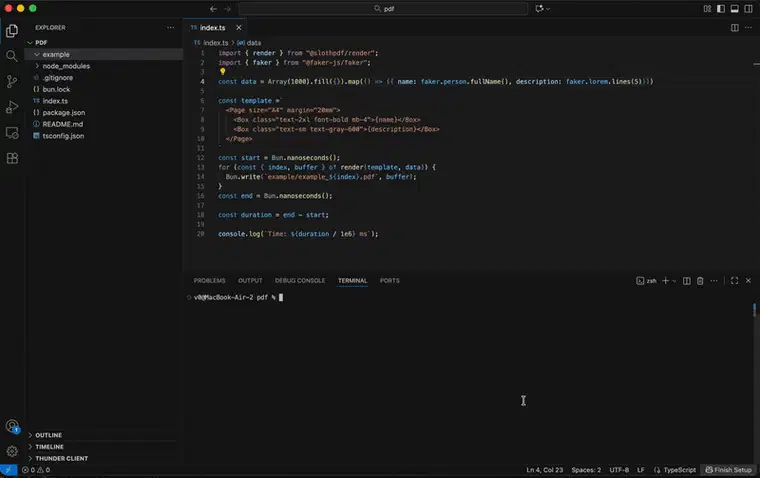
Task: Open the Source Control view
Action: [12, 82]
